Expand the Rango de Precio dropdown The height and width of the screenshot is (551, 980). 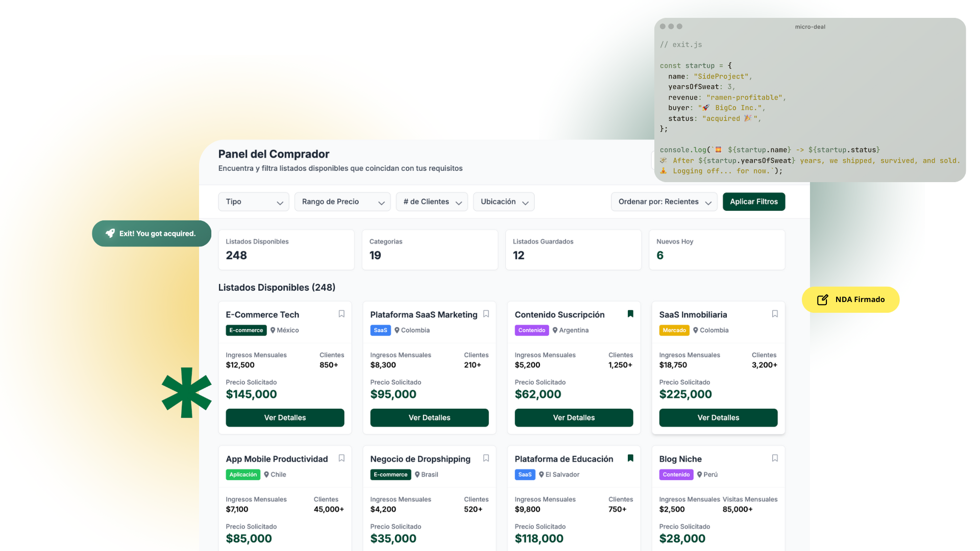(x=342, y=202)
